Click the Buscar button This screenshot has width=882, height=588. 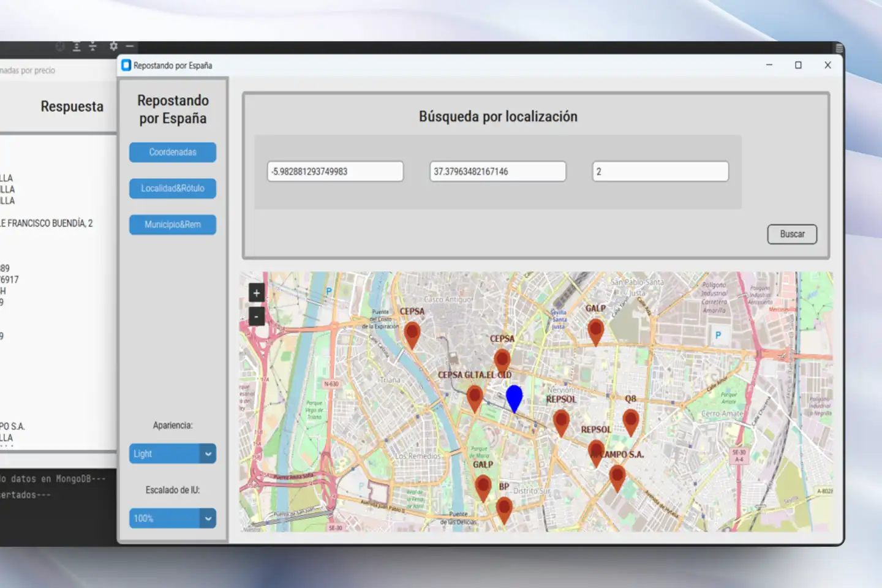coord(792,234)
